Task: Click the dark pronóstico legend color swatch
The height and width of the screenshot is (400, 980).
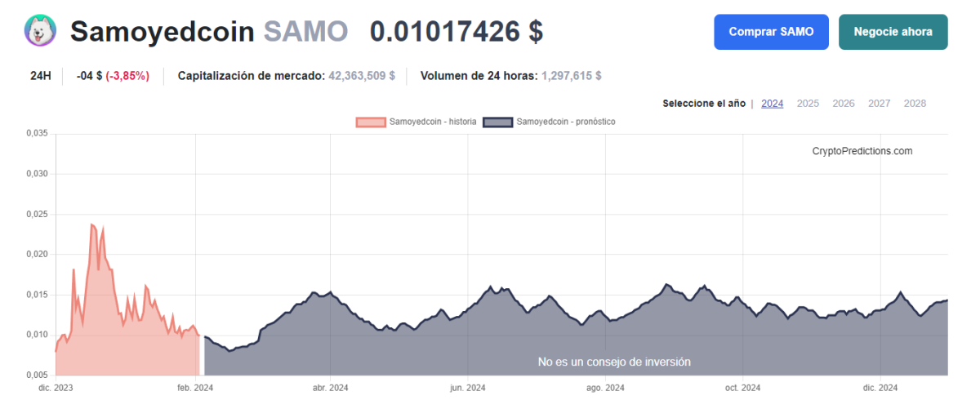Action: click(497, 122)
